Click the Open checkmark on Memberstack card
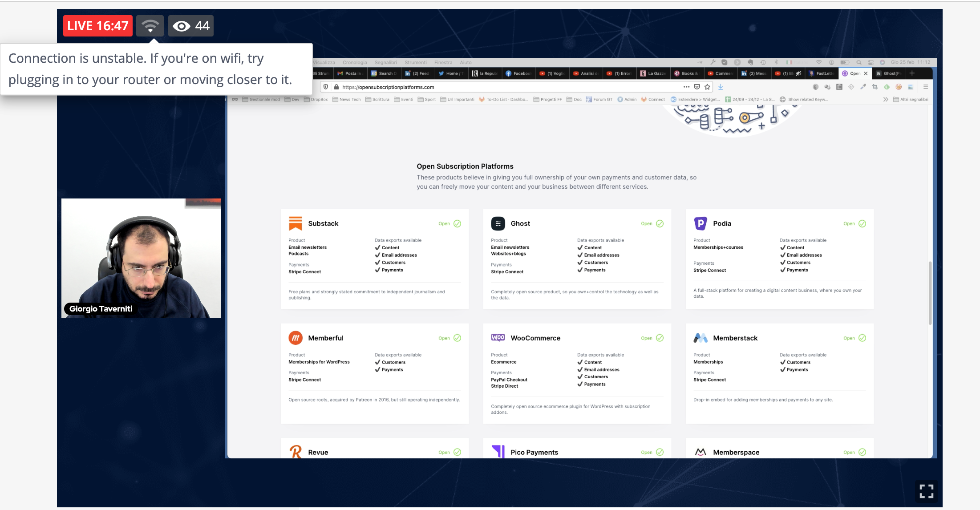 [862, 338]
